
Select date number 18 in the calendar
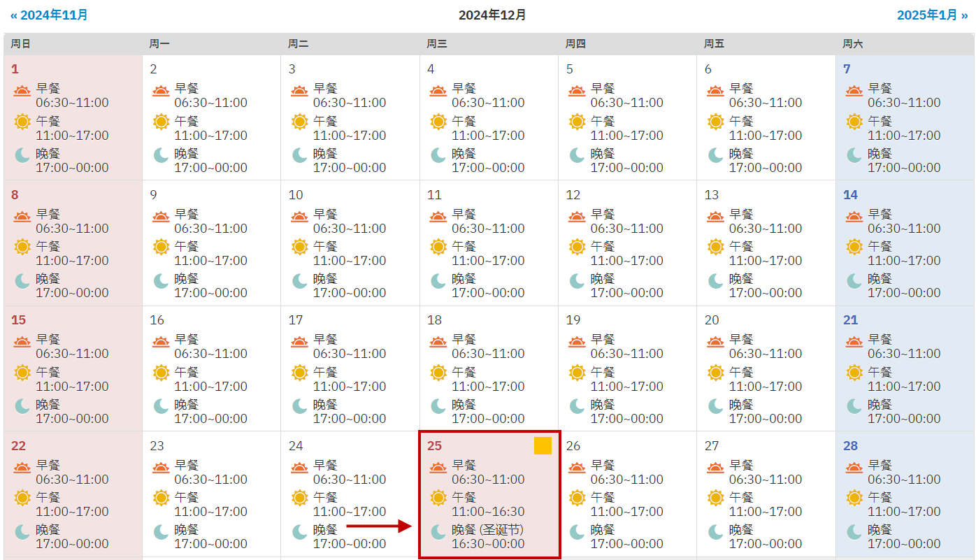pyautogui.click(x=434, y=320)
